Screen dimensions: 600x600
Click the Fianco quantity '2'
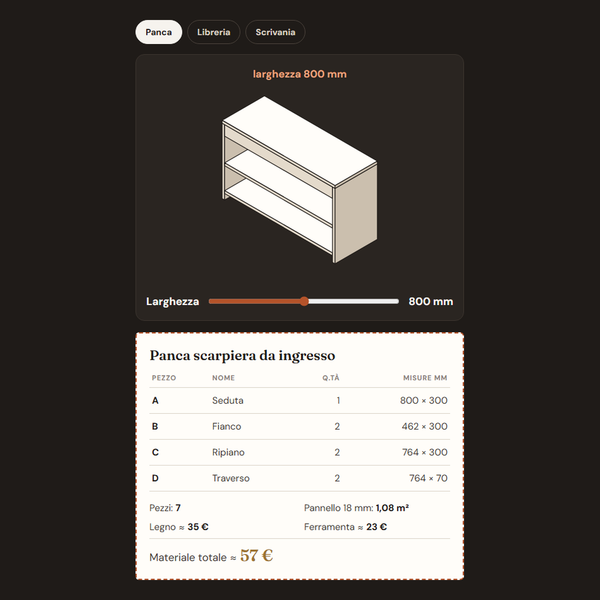click(337, 427)
